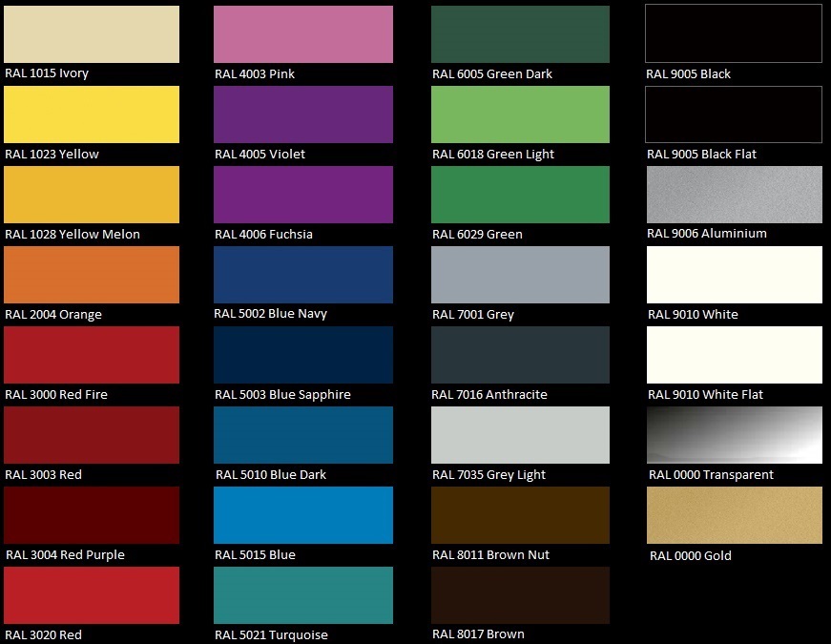This screenshot has height=644, width=831.
Task: Click the RAL 4003 Pink color swatch
Action: 303,34
